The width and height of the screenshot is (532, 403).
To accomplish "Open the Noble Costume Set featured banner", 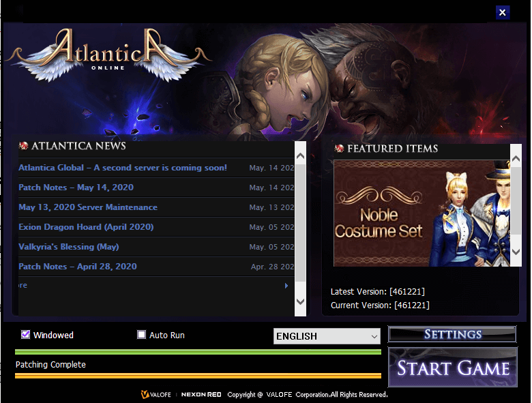I will coord(422,213).
